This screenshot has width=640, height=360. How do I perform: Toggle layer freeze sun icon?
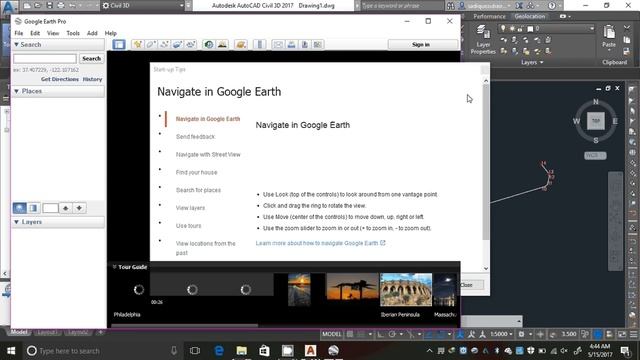(x=512, y=29)
